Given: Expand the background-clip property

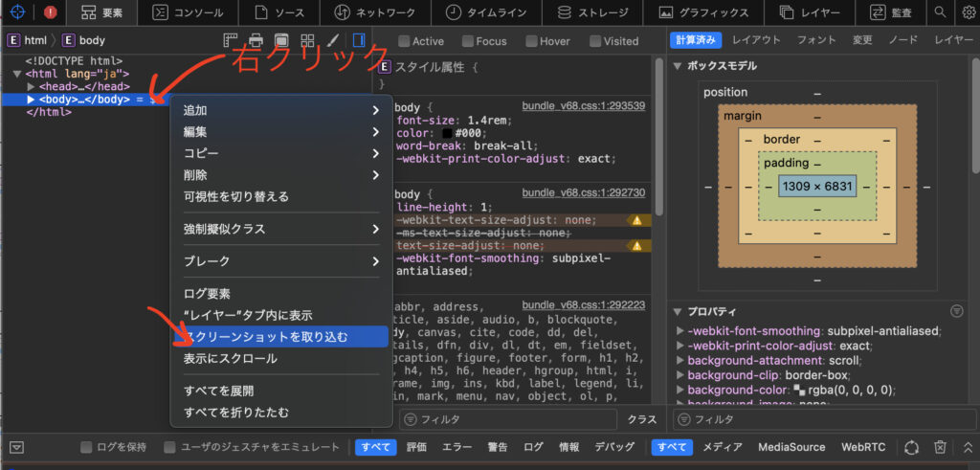Looking at the screenshot, I should click(x=680, y=375).
